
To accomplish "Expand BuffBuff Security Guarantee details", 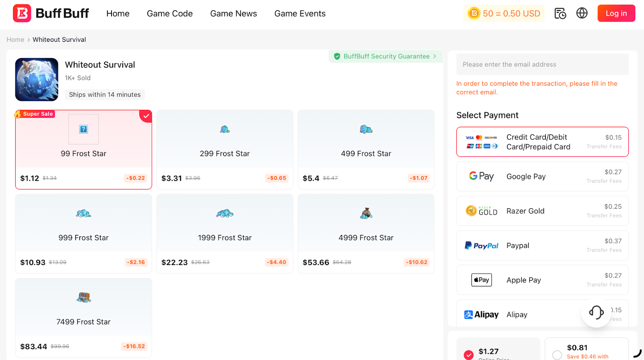I will click(x=386, y=56).
